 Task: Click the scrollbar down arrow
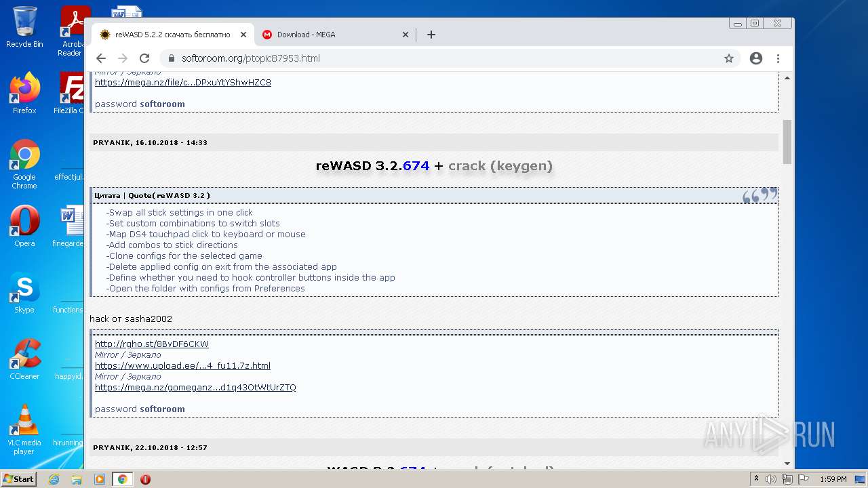[787, 464]
